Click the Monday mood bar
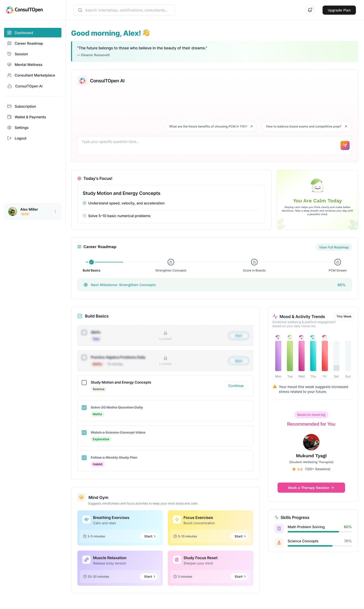 click(278, 356)
